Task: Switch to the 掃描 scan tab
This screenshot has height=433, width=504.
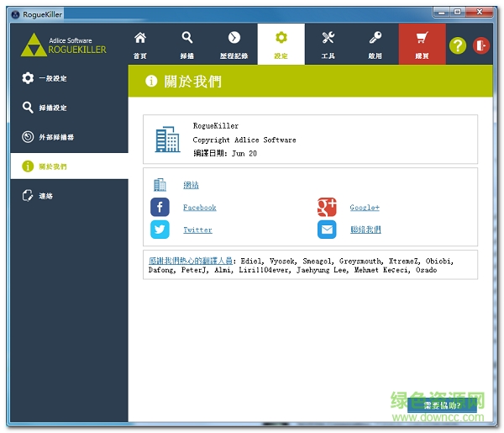Action: point(187,45)
